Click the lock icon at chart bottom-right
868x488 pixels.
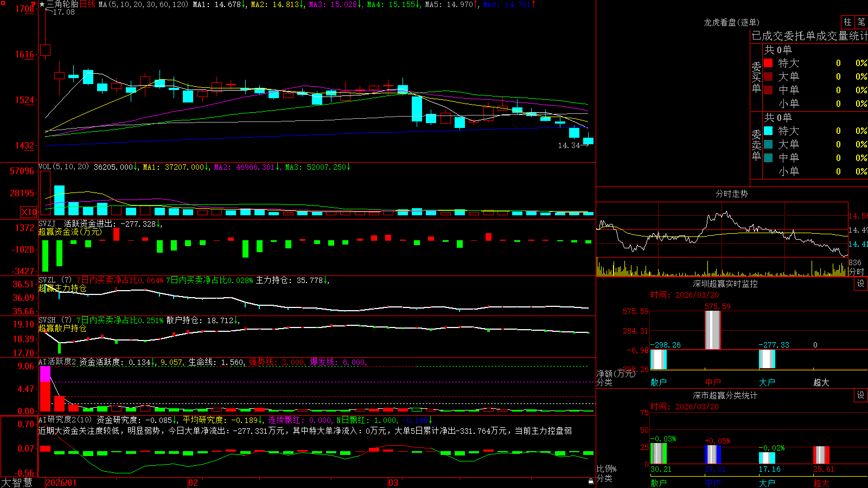tap(591, 481)
